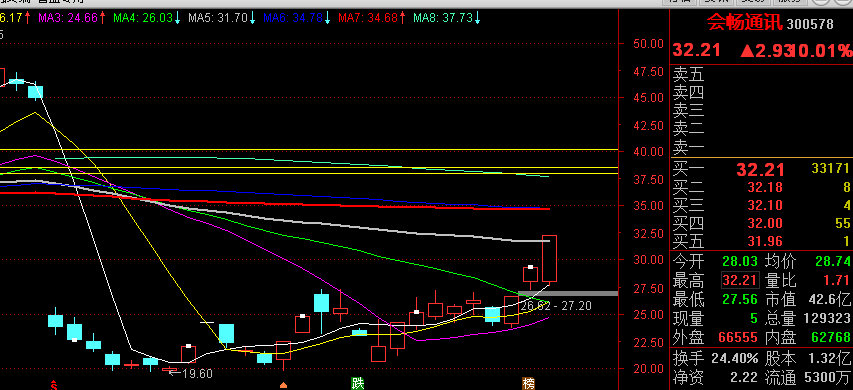Screen dimensions: 853x390
Task: Select the MA6: 34.78 indicator label
Action: click(293, 18)
